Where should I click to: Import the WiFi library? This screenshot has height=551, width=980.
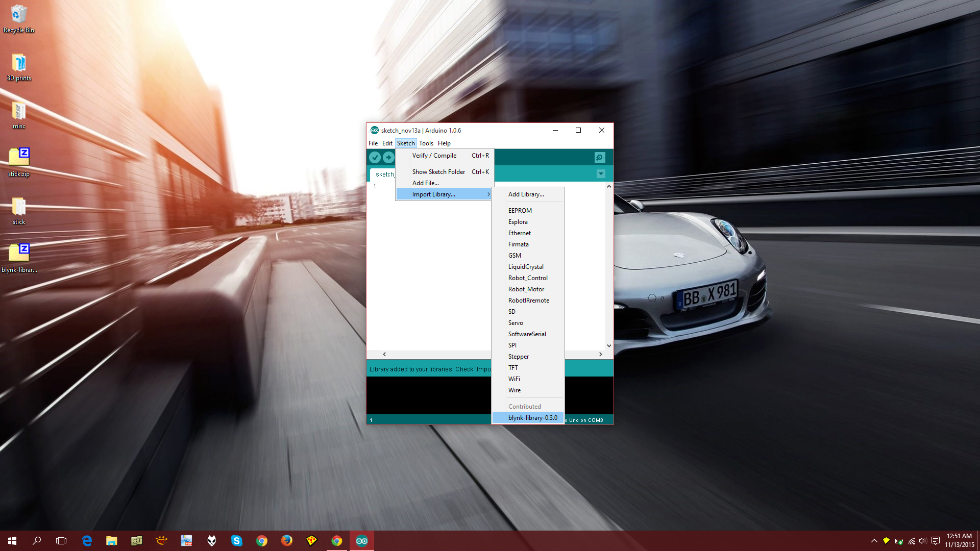point(528,379)
